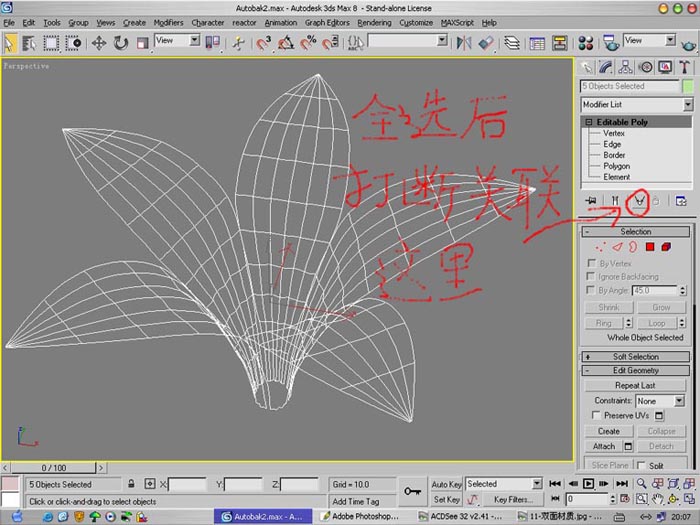700x525 pixels.
Task: Open the Constraints None dropdown
Action: [660, 401]
